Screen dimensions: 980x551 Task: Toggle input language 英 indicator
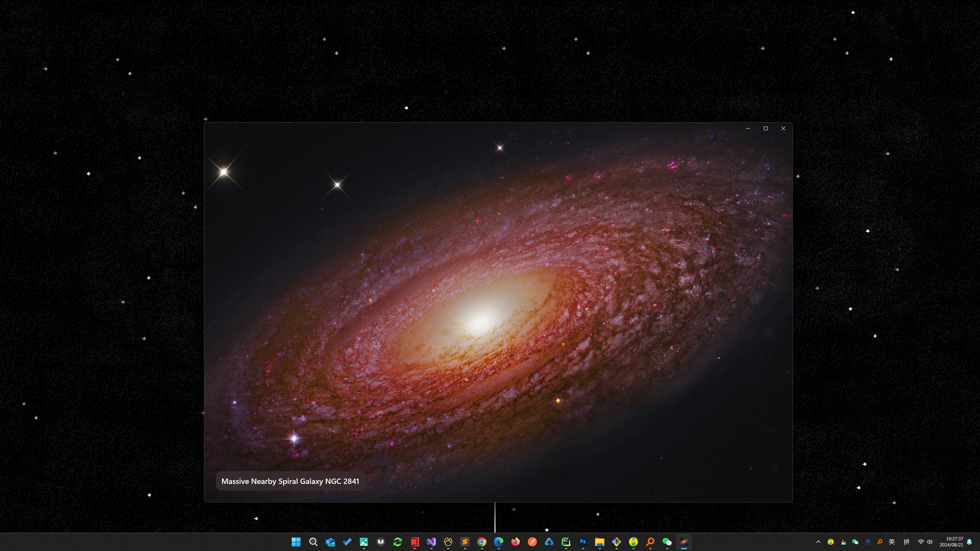[891, 542]
